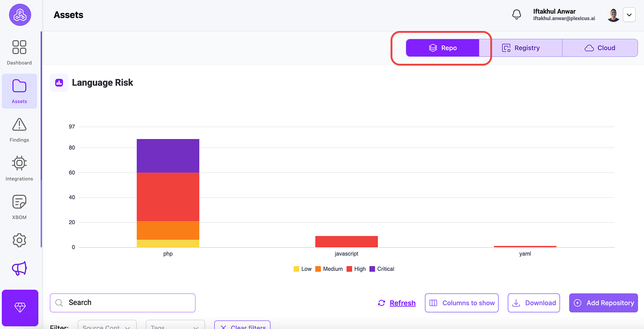Open the Source Control filter dropdown
This screenshot has width=644, height=329.
107,325
